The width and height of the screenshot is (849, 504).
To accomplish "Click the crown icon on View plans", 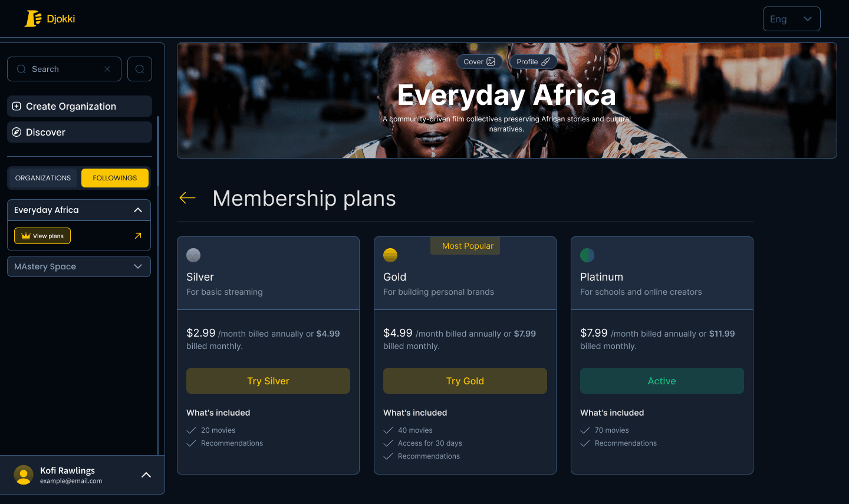I will (x=25, y=235).
